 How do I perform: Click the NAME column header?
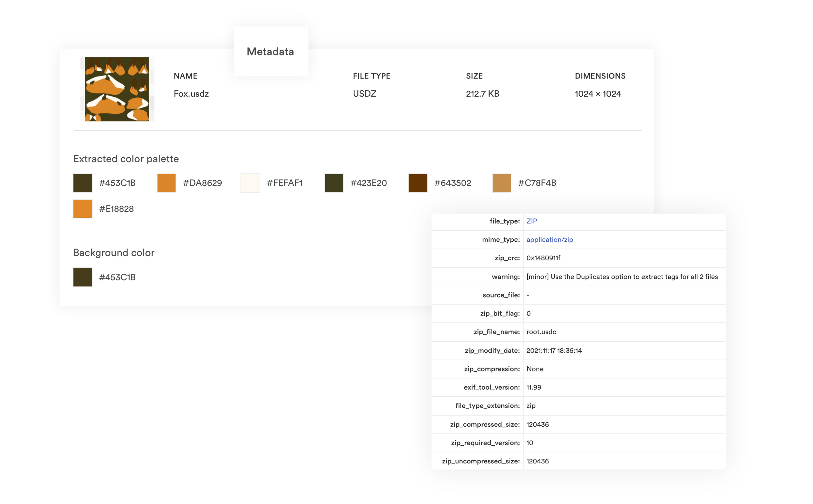185,76
